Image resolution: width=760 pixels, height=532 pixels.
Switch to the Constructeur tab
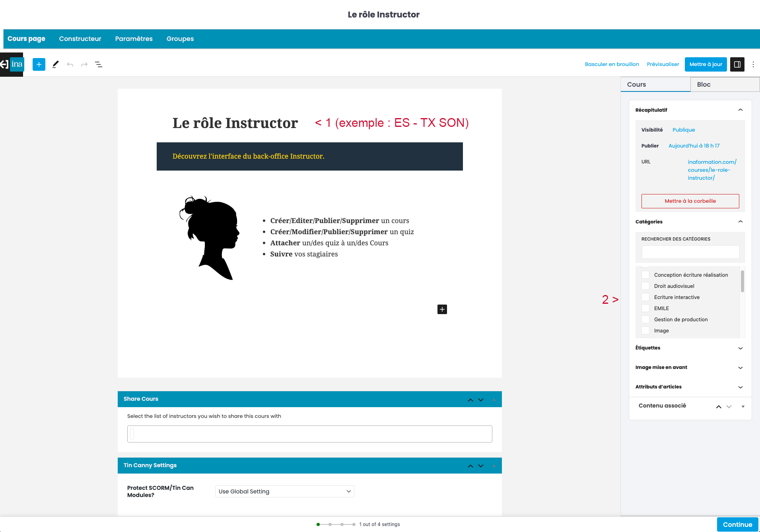pyautogui.click(x=80, y=39)
